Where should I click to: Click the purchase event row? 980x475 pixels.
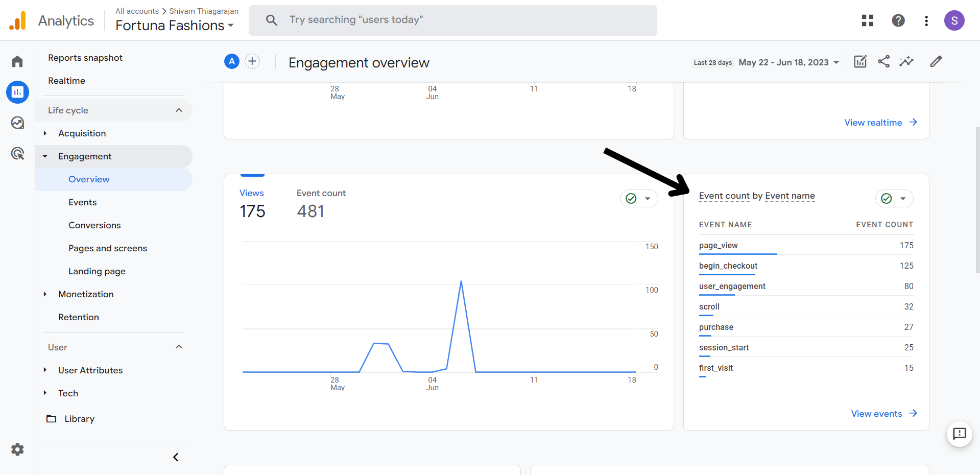click(x=806, y=327)
